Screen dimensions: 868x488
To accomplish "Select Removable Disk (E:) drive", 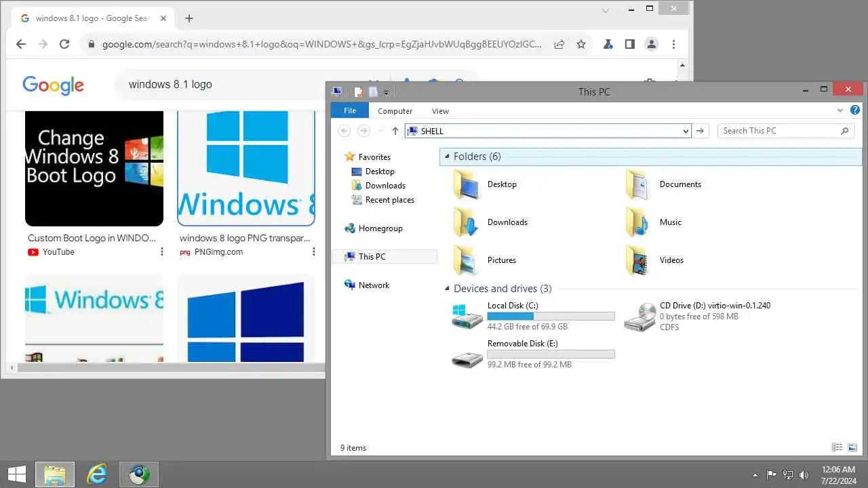I will (533, 354).
